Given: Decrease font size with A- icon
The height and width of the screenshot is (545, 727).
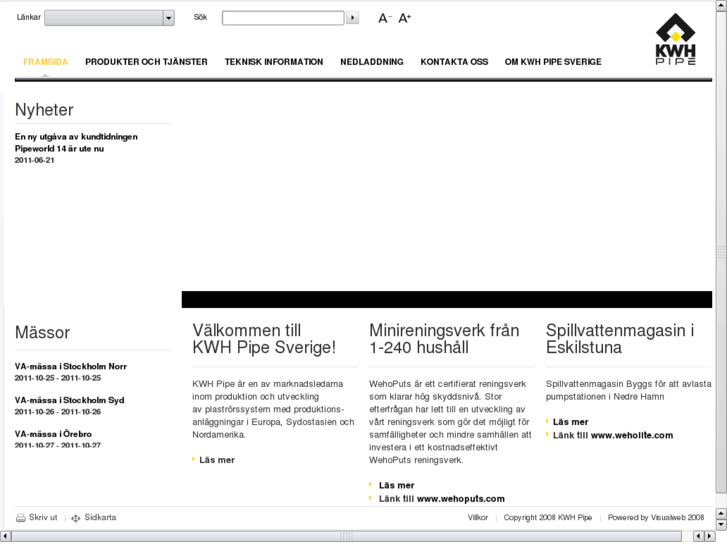Looking at the screenshot, I should pos(385,18).
